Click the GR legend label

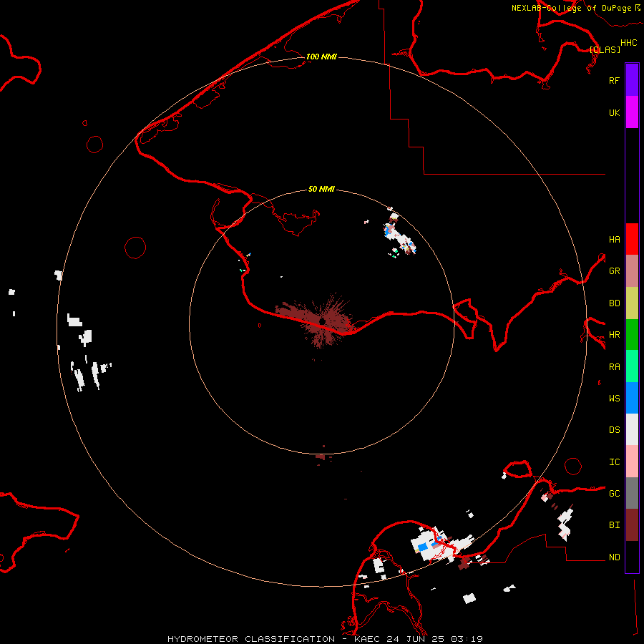pyautogui.click(x=614, y=271)
